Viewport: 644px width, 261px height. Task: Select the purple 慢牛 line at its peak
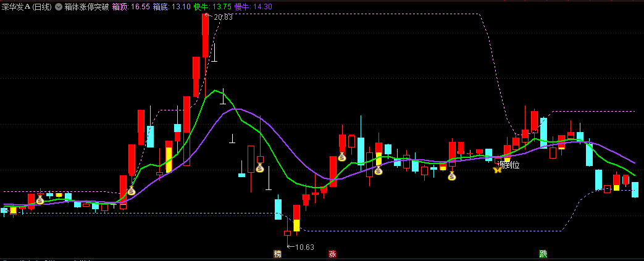236,109
